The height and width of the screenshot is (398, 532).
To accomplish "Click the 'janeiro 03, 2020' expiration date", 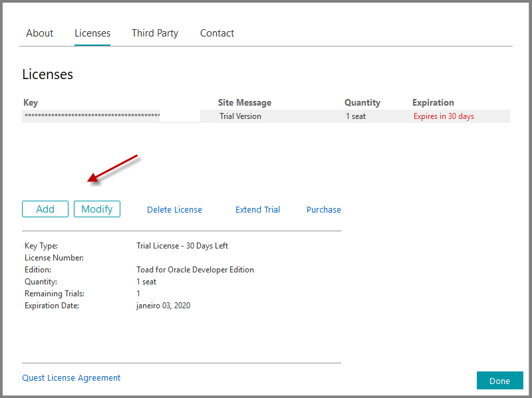I will tap(163, 306).
